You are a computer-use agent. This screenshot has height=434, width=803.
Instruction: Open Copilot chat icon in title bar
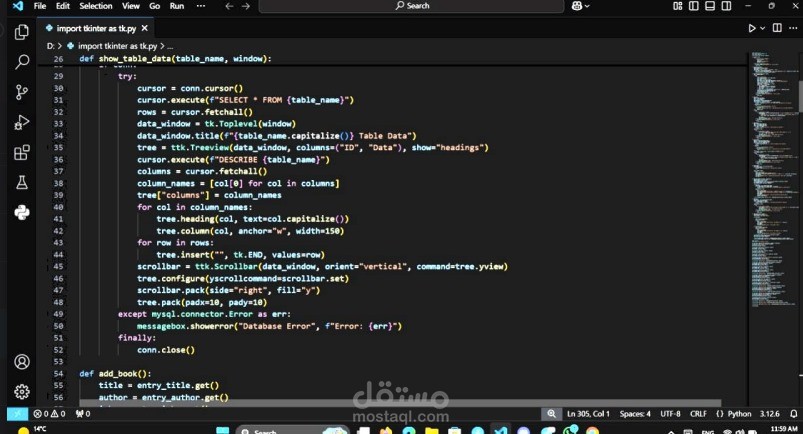[577, 6]
